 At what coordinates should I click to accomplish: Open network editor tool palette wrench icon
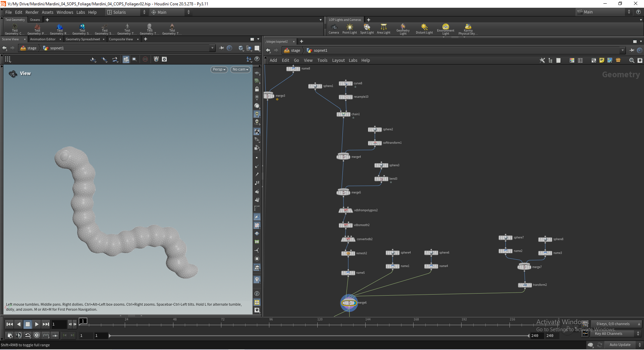542,60
